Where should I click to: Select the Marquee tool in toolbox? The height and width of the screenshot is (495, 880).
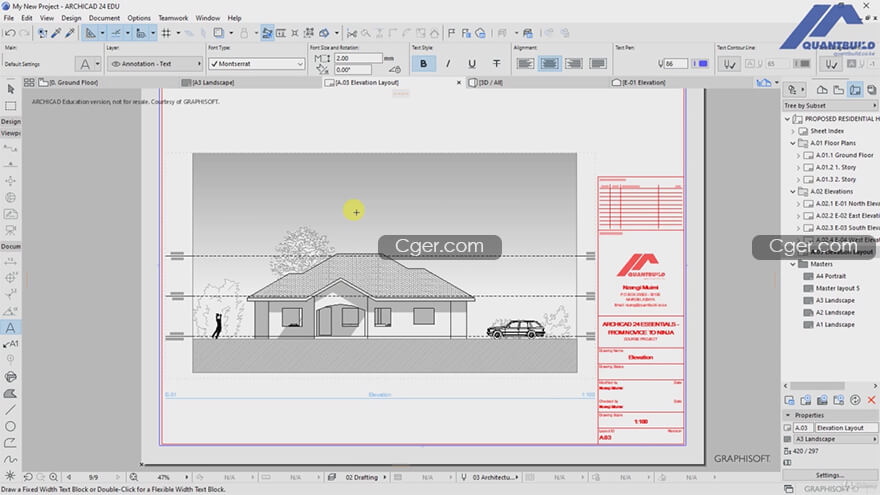[10, 106]
